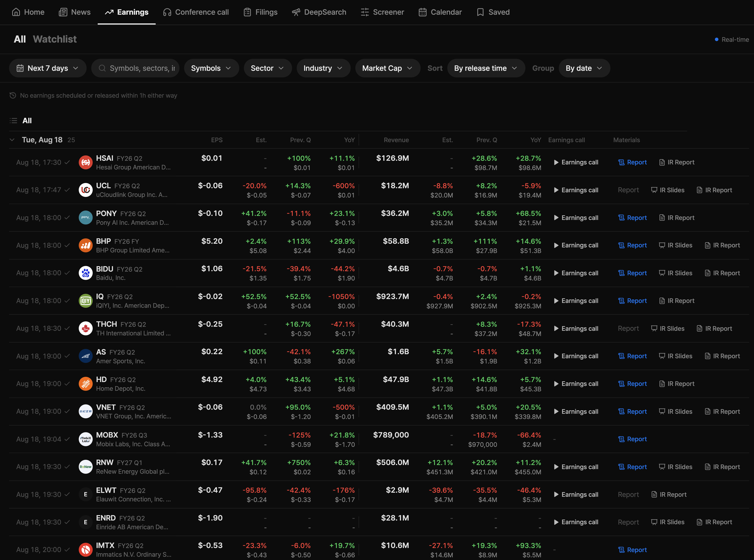The image size is (754, 560).
Task: Open the BHP Group logo icon
Action: point(86,245)
